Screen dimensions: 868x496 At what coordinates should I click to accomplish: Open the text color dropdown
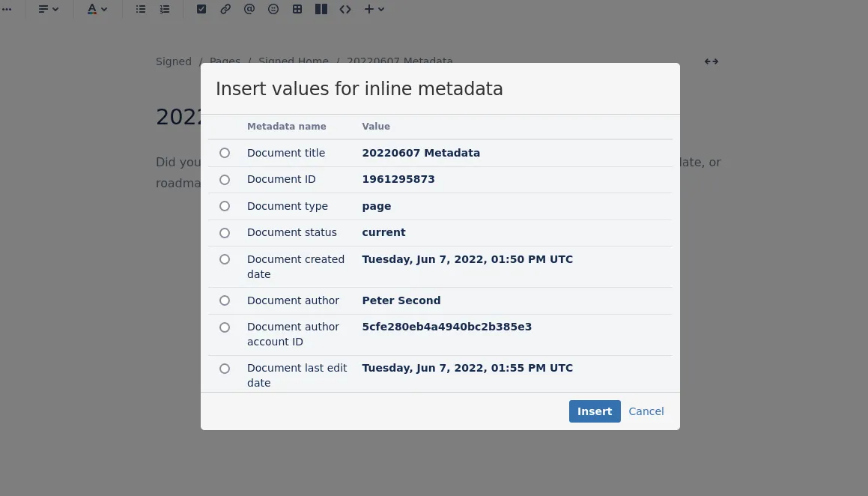click(97, 9)
